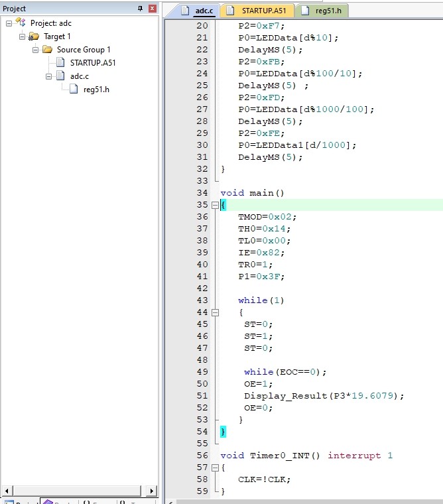Pin the Project panel with the pushpin icon
The width and height of the screenshot is (443, 504).
click(x=140, y=9)
